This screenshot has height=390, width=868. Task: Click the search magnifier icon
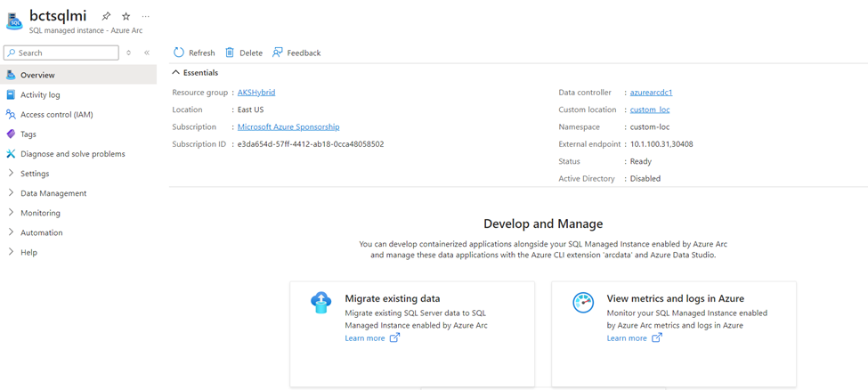[x=11, y=53]
